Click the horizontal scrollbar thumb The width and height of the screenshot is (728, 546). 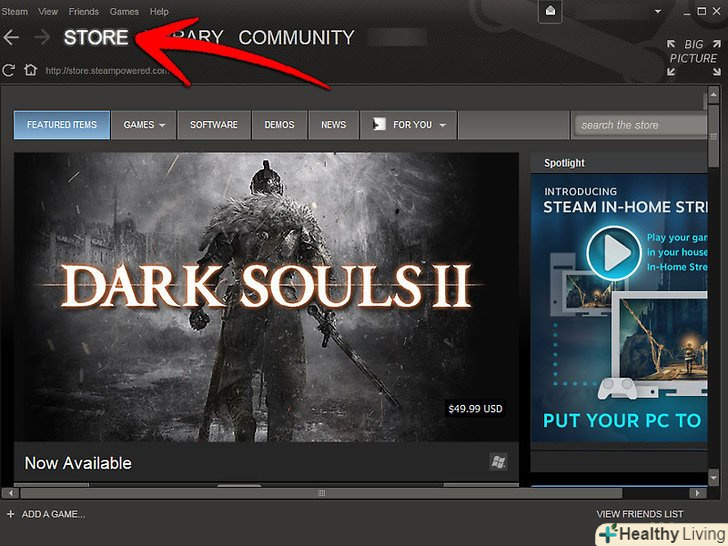pyautogui.click(x=321, y=493)
